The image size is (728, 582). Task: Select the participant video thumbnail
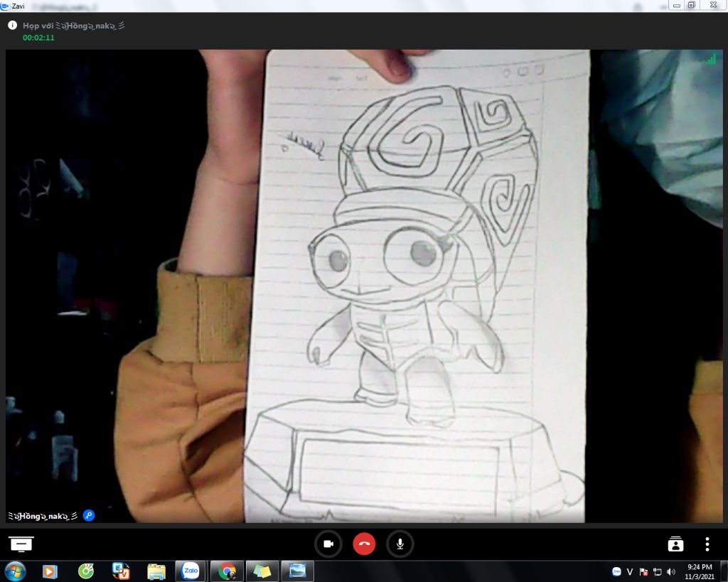coord(364,286)
